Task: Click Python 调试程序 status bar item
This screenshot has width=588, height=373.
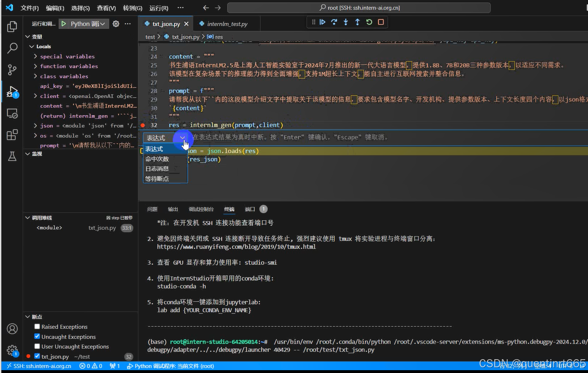Action: click(x=170, y=366)
